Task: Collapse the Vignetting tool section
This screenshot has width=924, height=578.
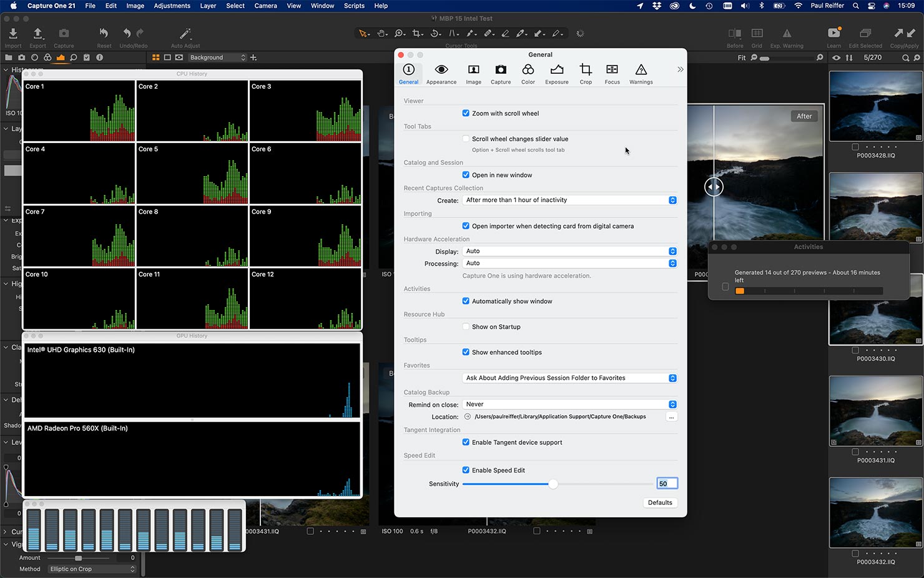Action: click(6, 544)
